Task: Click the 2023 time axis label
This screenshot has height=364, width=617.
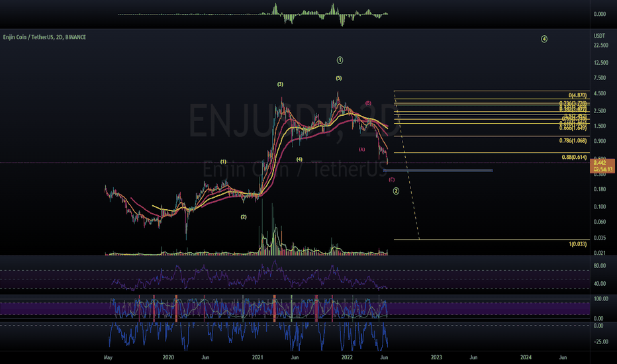Action: click(x=436, y=357)
